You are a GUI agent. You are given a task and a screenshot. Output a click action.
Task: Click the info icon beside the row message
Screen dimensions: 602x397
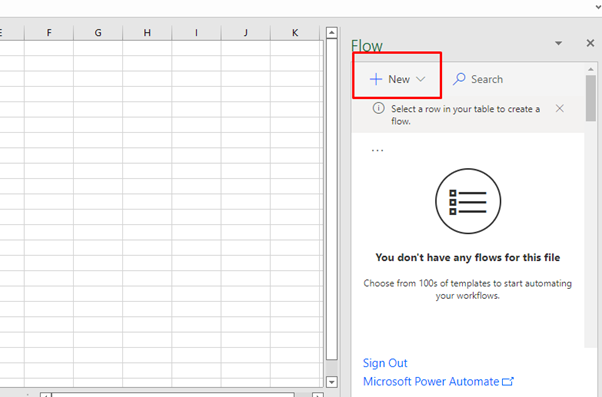click(x=379, y=108)
